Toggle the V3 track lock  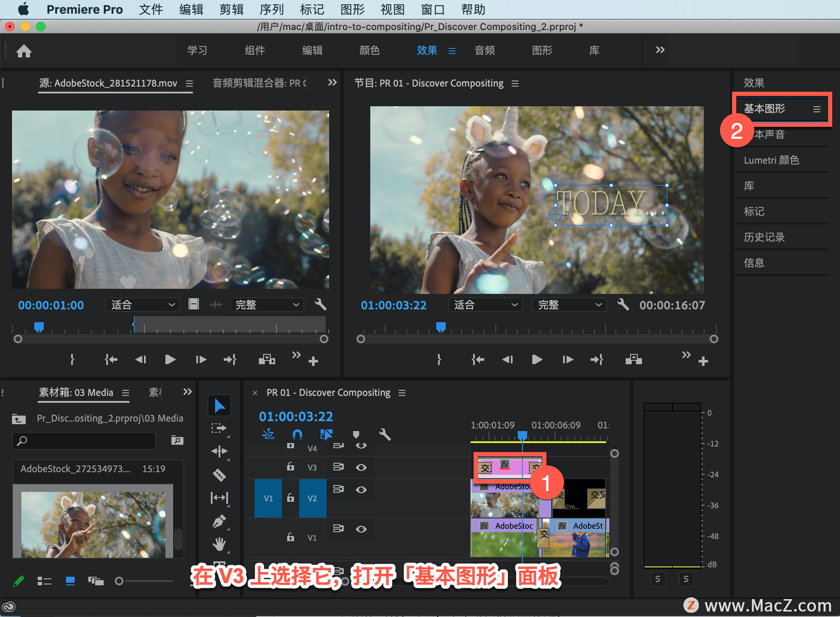pyautogui.click(x=290, y=467)
